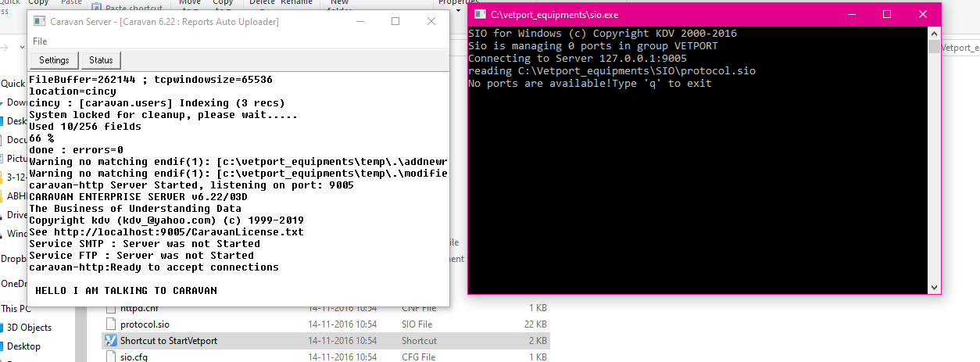Click 'Service FTP : Server was not Started' line
980x362 pixels.
pyautogui.click(x=141, y=256)
